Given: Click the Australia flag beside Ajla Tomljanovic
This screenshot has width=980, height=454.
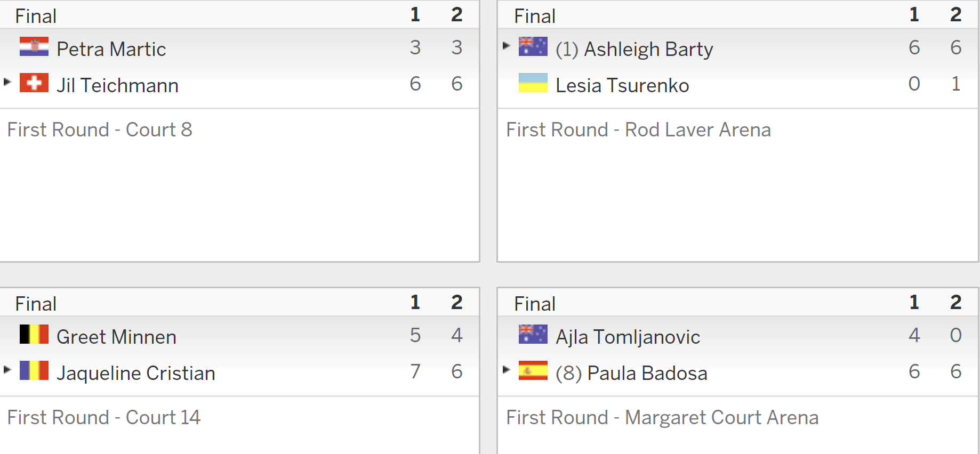Looking at the screenshot, I should click(x=533, y=334).
